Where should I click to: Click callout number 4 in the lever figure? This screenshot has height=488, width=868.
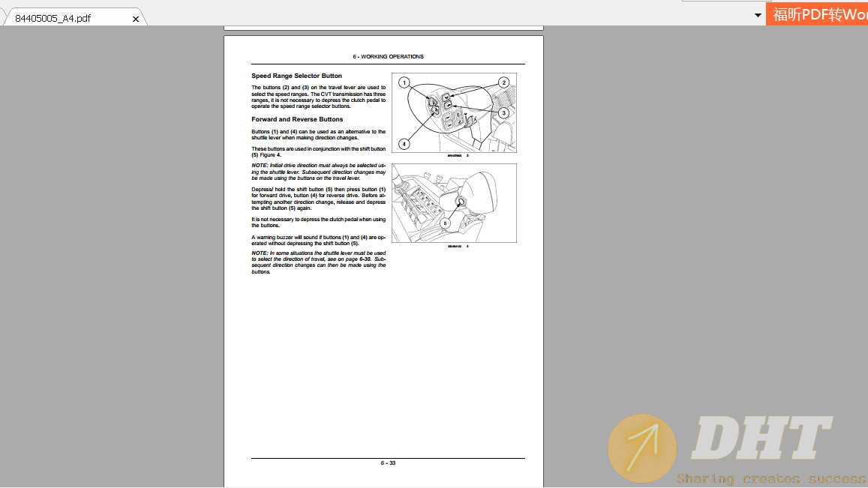[x=404, y=144]
